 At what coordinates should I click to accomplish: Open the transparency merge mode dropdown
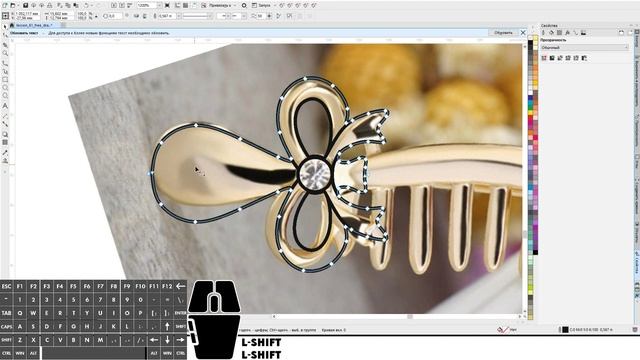(x=584, y=47)
